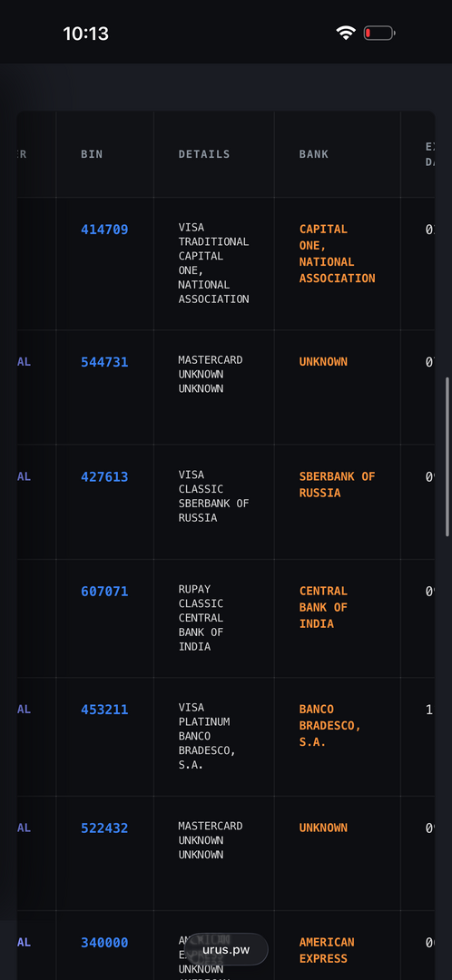Click Banco Bradesco, S.A. bank label
Viewport: 452px width, 980px height.
tap(330, 726)
